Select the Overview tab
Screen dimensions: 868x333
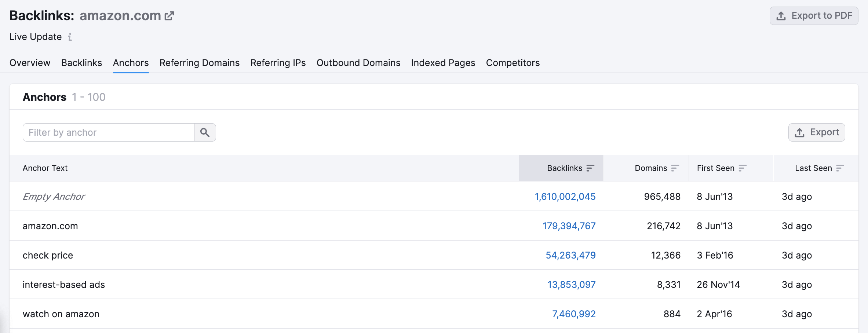29,63
